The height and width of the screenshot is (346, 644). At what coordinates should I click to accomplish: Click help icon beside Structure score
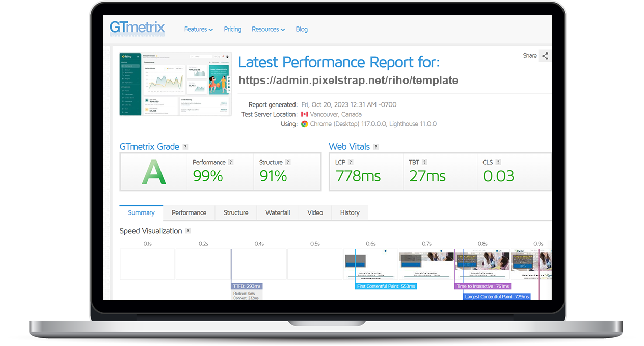click(x=287, y=162)
